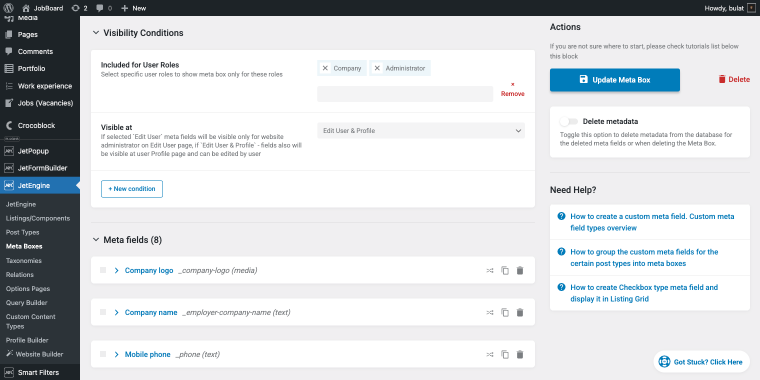
Task: Click the JobBoard home icon
Action: [26, 8]
